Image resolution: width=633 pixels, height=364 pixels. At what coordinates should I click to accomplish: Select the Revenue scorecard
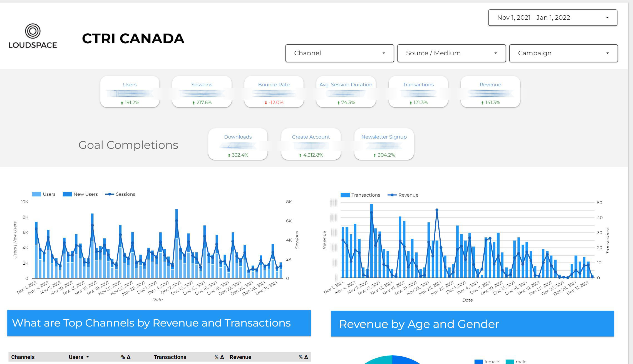point(490,92)
